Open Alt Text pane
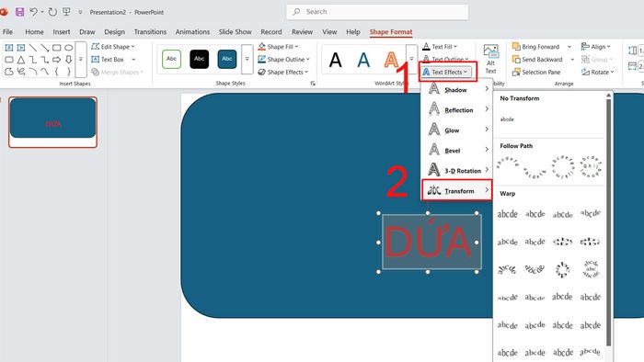The height and width of the screenshot is (362, 644). click(490, 59)
